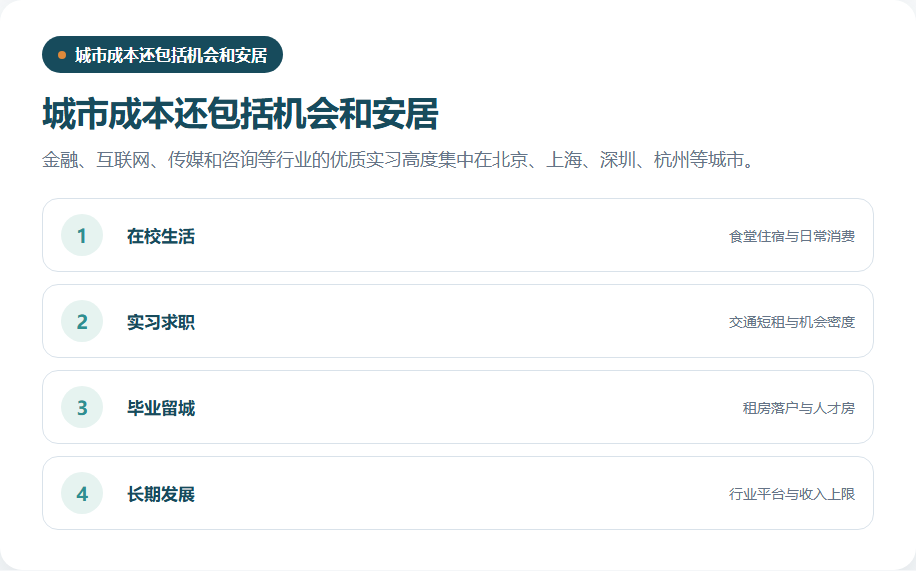This screenshot has height=571, width=916.
Task: Click the number 3 circle badge
Action: 82,407
